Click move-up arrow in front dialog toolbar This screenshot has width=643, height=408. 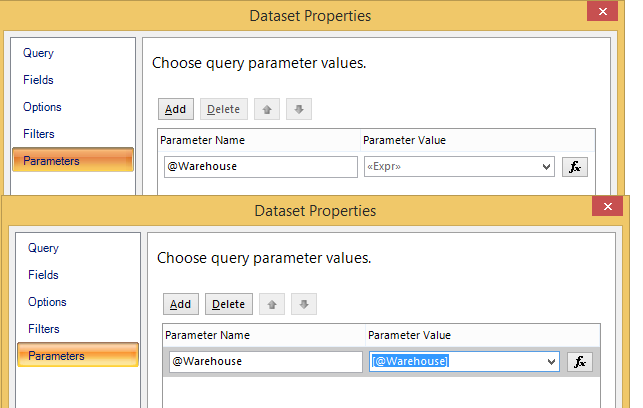click(271, 304)
